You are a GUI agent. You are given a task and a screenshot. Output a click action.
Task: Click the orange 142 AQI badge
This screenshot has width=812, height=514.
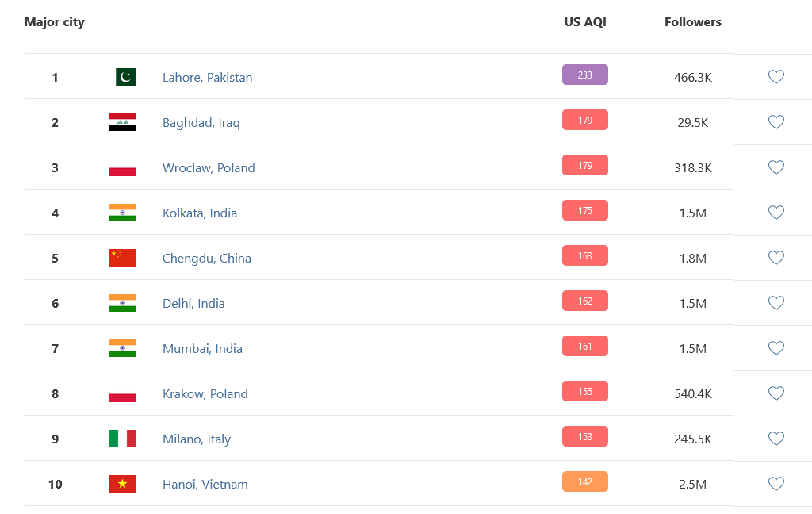pyautogui.click(x=584, y=482)
